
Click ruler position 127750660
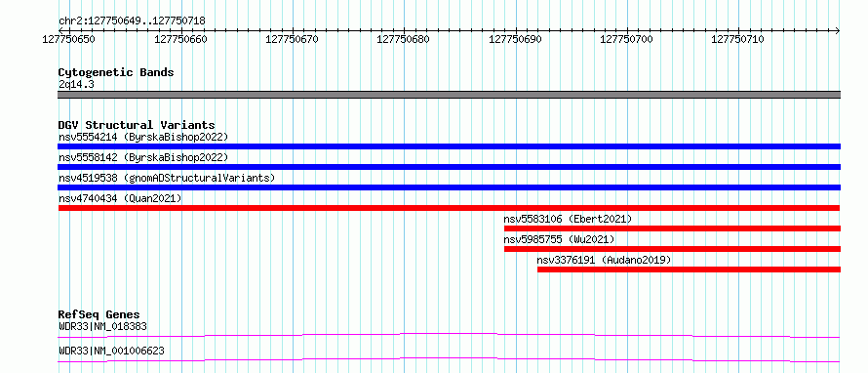(x=180, y=39)
